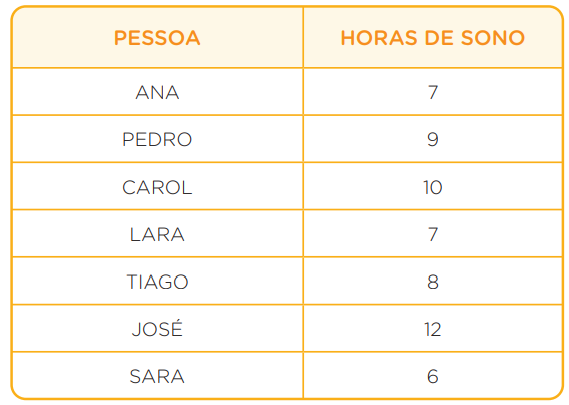Click Ana's sleep hours value 7

pyautogui.click(x=433, y=92)
